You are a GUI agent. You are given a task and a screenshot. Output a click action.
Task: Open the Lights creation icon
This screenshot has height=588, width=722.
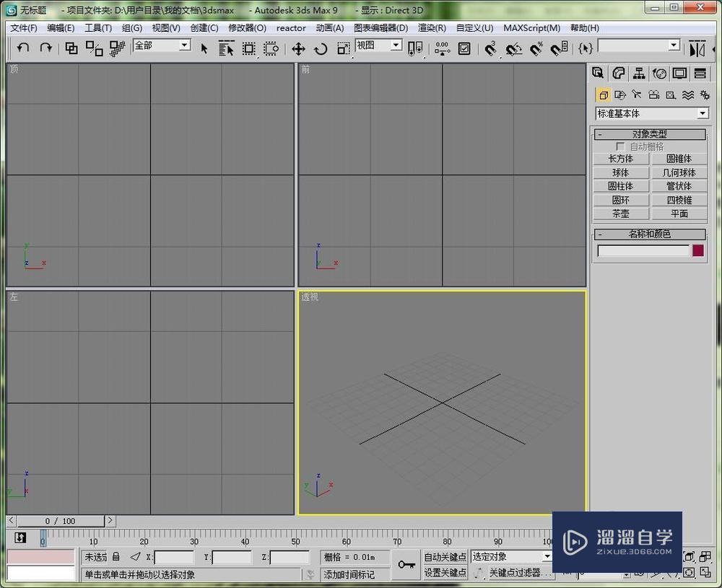click(636, 95)
